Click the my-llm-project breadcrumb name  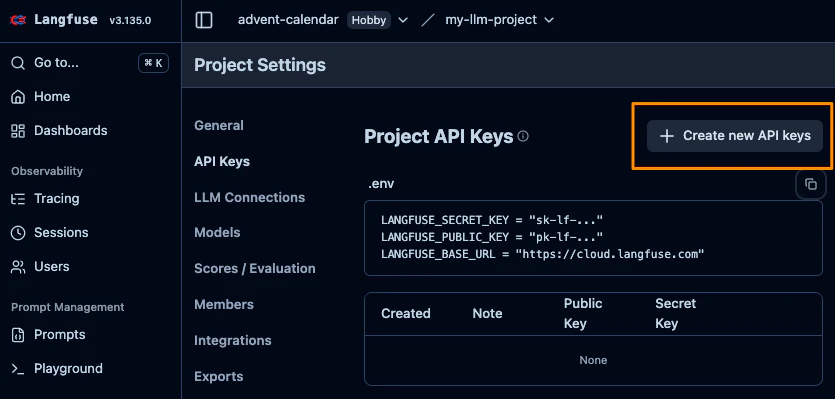click(x=491, y=20)
